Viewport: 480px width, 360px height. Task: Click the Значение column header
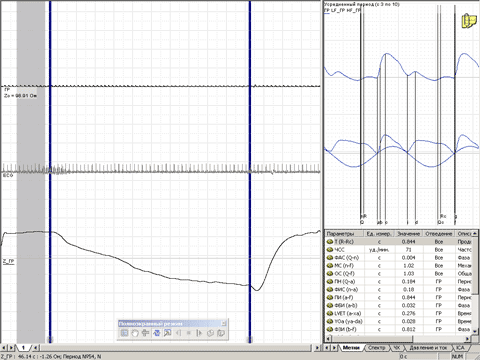[x=409, y=233]
